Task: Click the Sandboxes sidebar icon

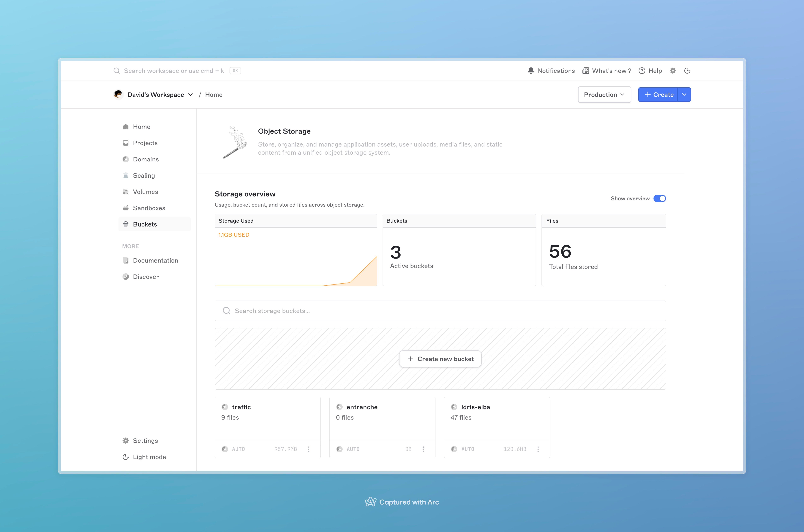Action: coord(125,208)
